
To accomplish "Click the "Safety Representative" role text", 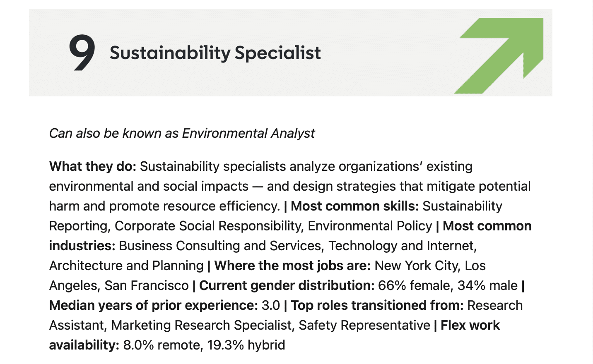I will (364, 325).
